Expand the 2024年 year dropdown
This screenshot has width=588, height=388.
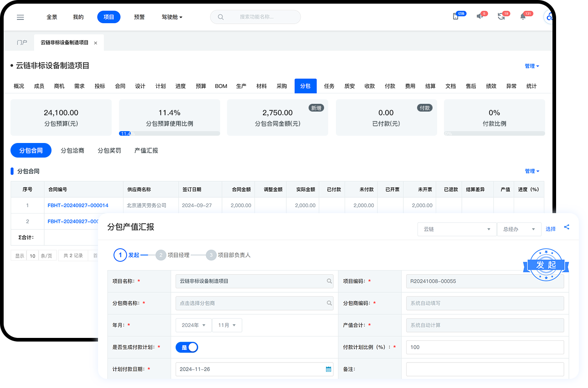tap(194, 325)
